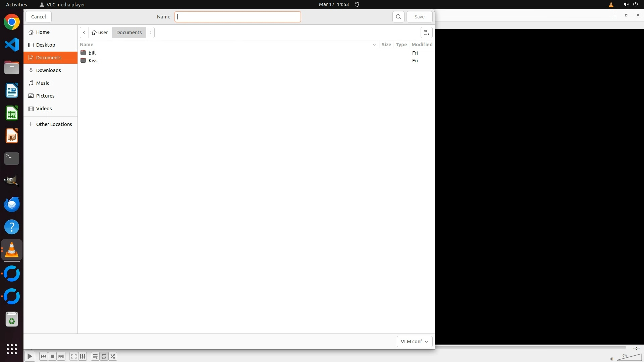
Task: Open the VLM conf file type dropdown
Action: pos(414,341)
